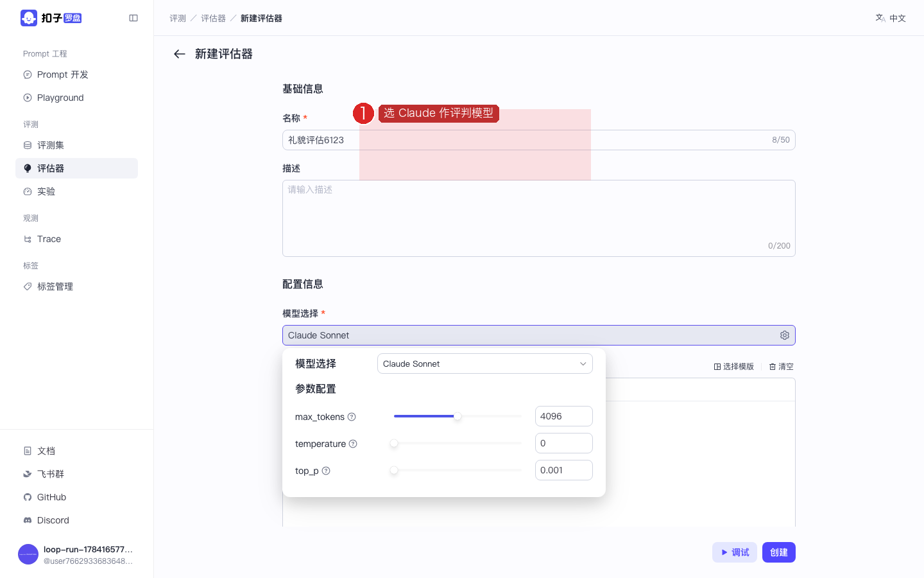Open the Discord link

(76, 520)
